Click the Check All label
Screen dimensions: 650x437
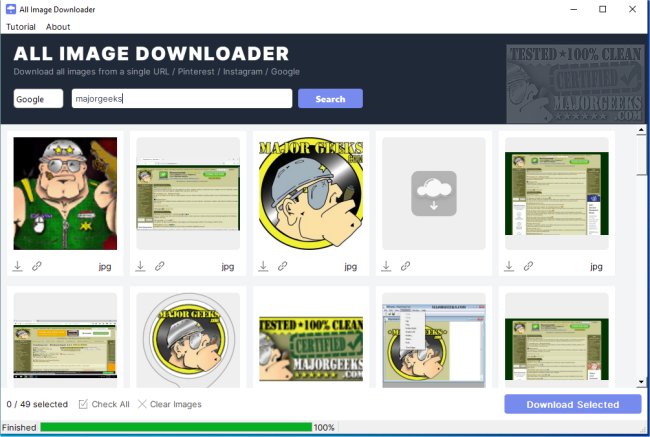pyautogui.click(x=111, y=404)
